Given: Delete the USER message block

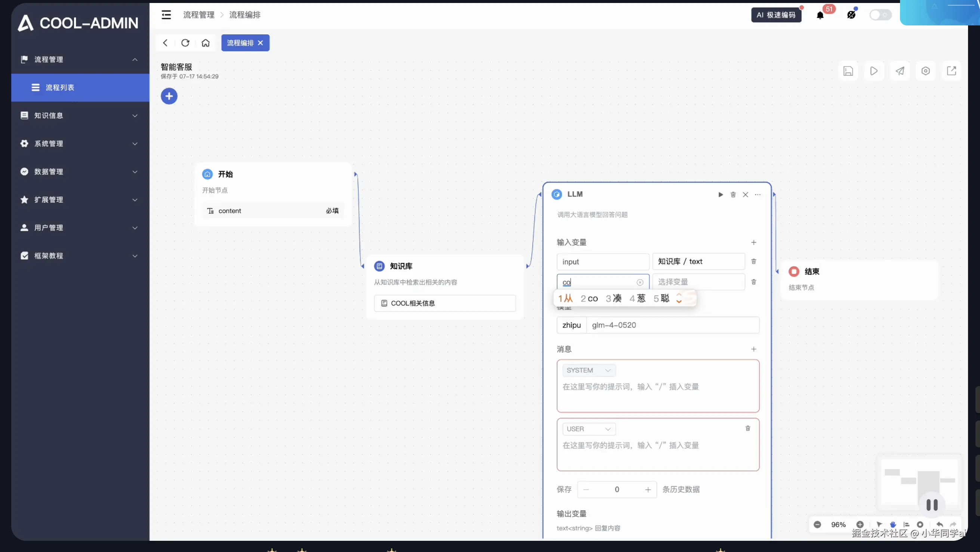Looking at the screenshot, I should tap(748, 428).
